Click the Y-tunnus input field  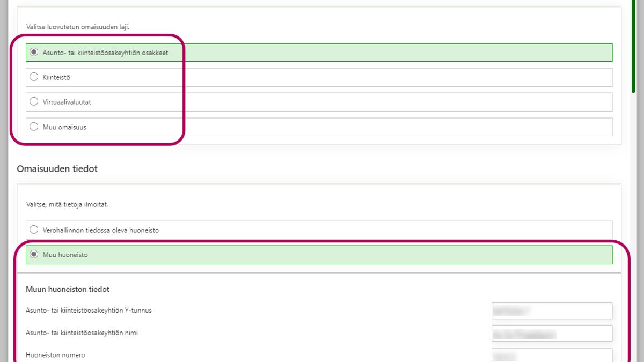click(x=551, y=311)
